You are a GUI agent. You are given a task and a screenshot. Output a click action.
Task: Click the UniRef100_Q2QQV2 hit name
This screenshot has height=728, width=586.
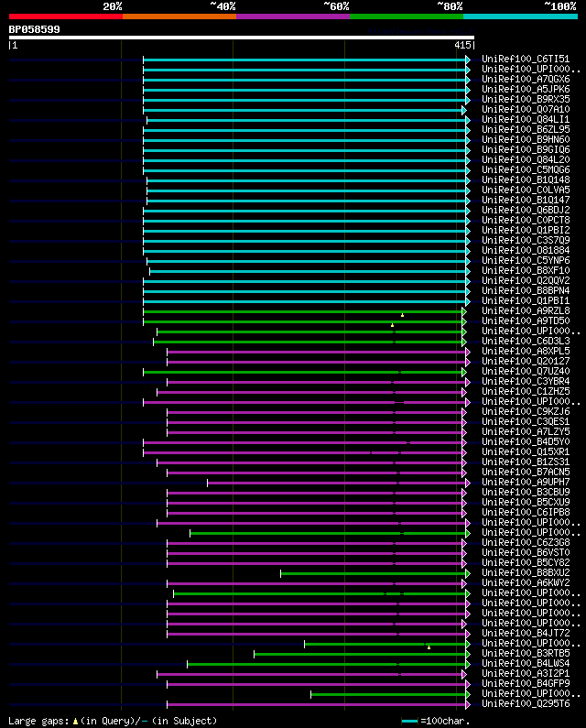tap(526, 280)
